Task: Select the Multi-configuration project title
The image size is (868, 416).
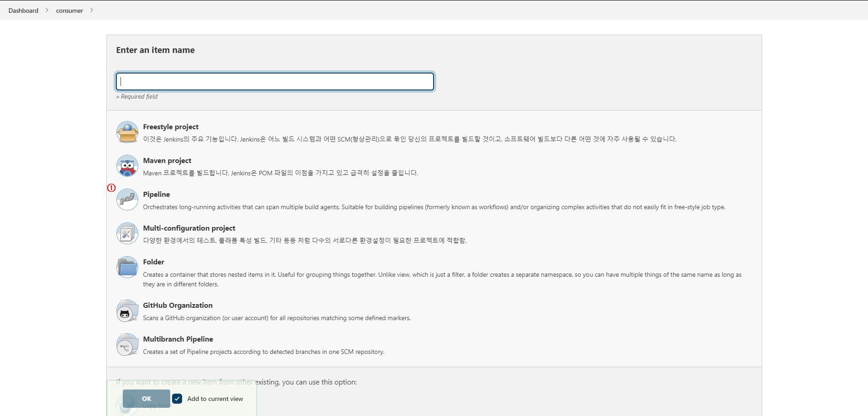Action: (x=189, y=228)
